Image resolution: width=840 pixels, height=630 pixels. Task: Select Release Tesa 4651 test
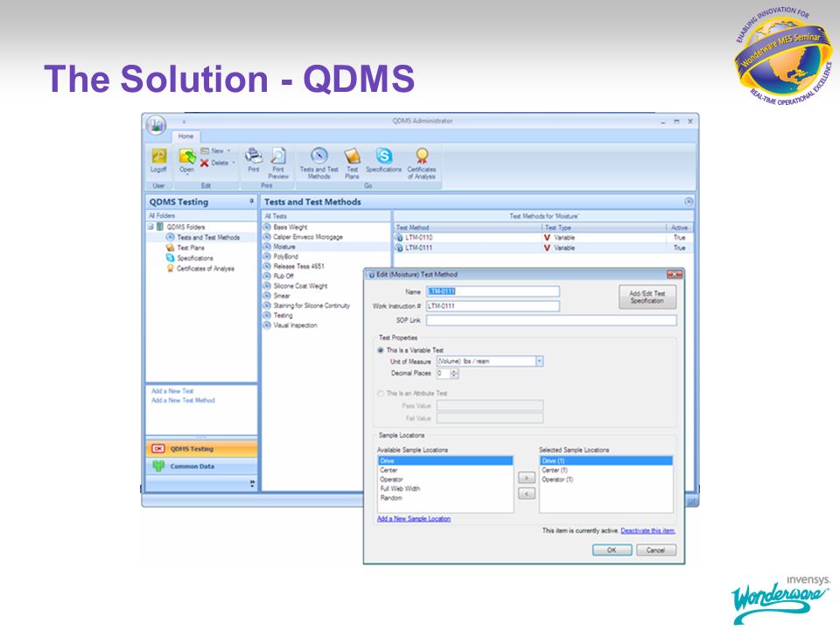(299, 266)
